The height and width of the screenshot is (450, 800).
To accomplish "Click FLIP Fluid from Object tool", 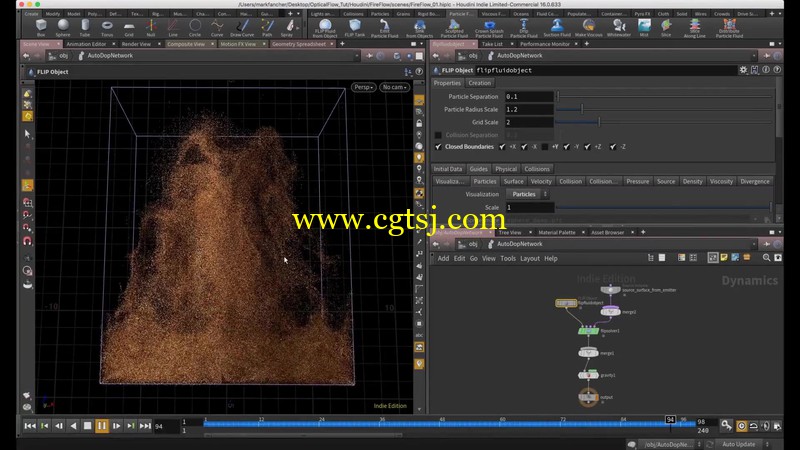I will coord(324,29).
